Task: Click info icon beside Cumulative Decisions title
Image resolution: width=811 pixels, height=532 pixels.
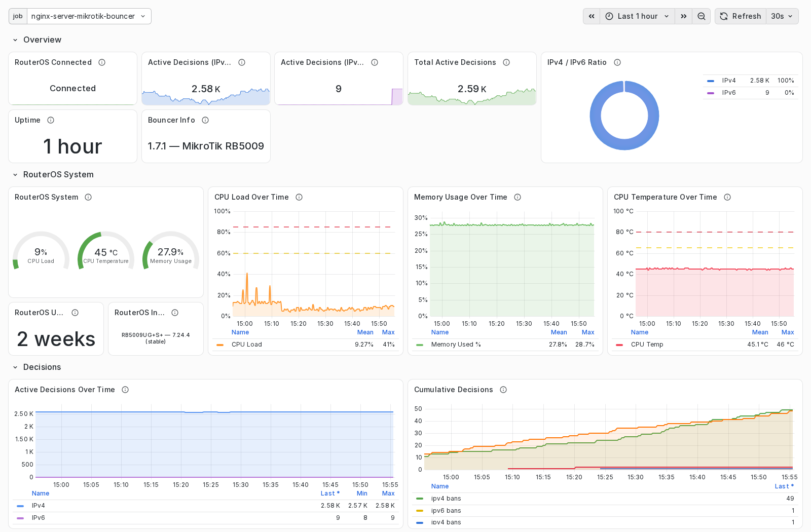Action: pyautogui.click(x=503, y=390)
